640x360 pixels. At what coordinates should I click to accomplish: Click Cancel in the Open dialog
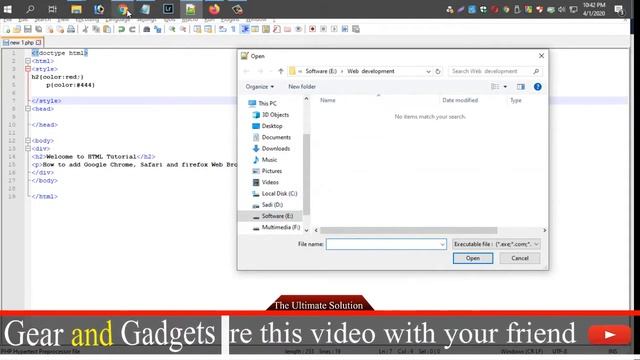coord(520,258)
